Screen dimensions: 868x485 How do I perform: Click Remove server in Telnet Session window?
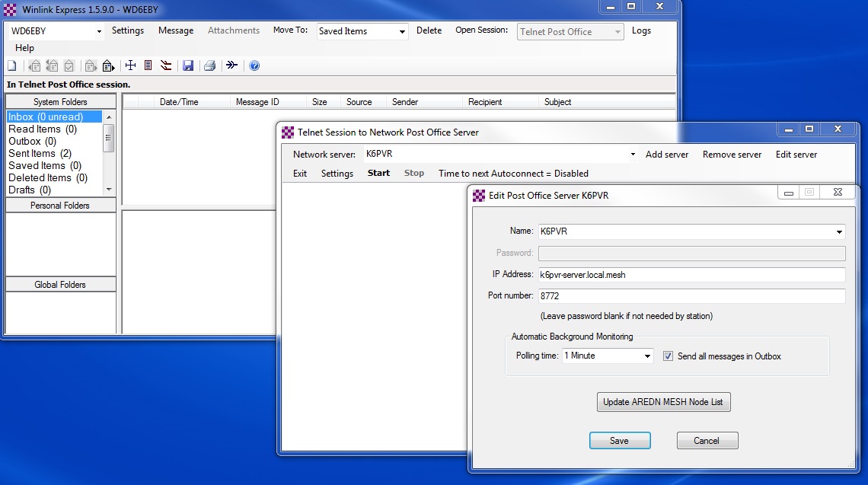[732, 155]
